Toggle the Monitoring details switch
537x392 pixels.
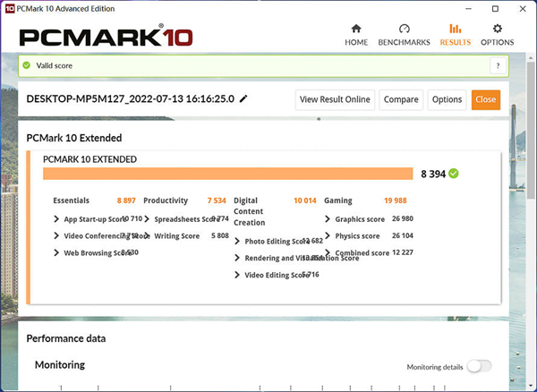point(479,366)
